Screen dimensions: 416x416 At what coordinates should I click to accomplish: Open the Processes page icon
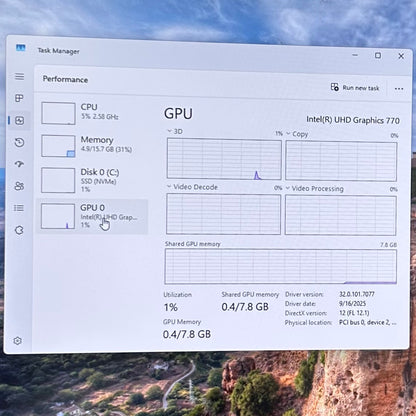click(19, 98)
